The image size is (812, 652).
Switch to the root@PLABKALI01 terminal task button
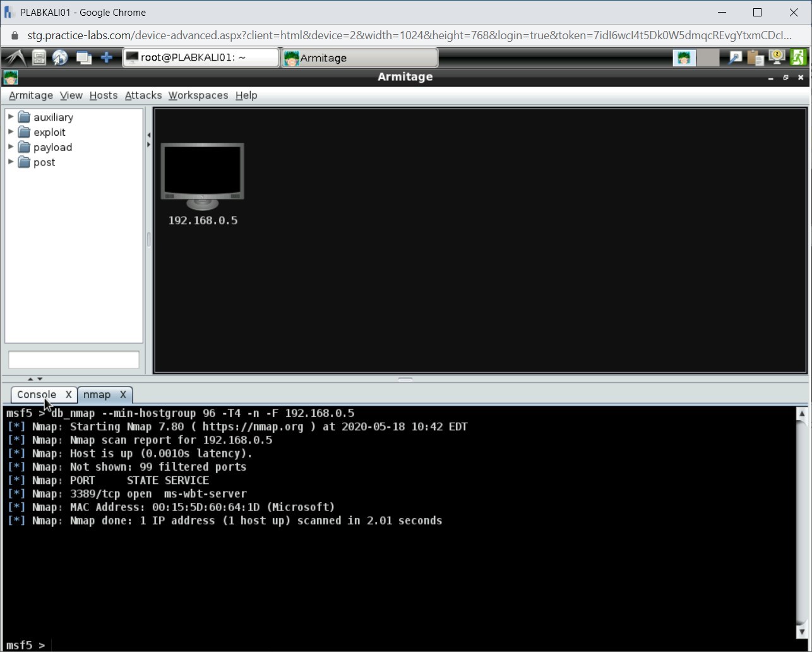pos(201,57)
